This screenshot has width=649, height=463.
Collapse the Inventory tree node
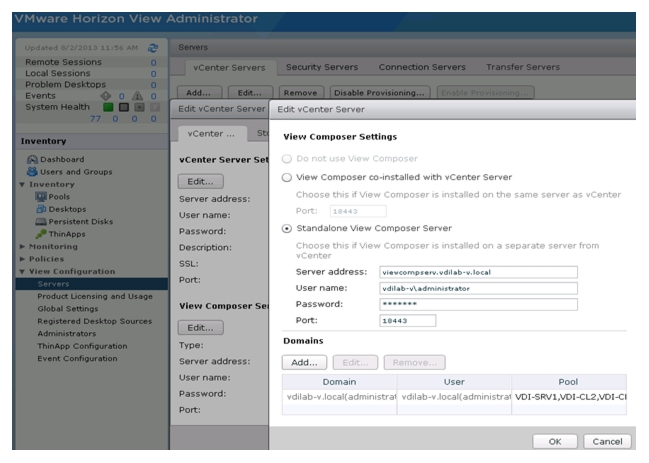[22, 185]
